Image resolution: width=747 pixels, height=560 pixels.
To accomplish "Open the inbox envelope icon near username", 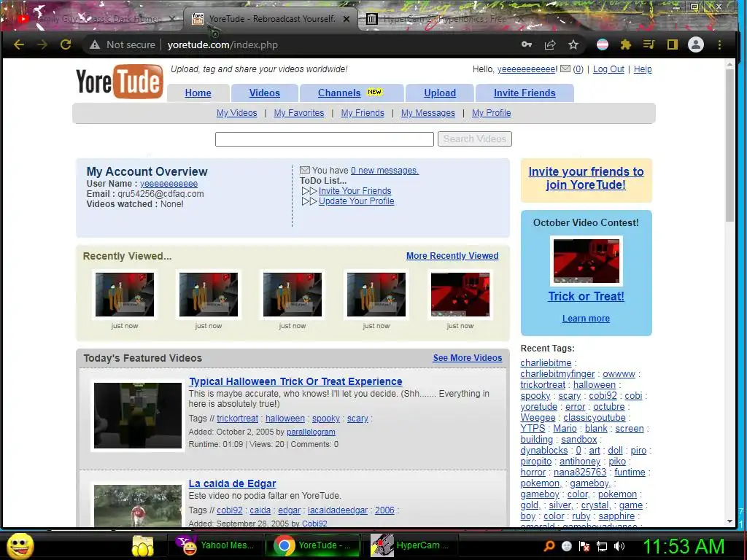I will (565, 69).
